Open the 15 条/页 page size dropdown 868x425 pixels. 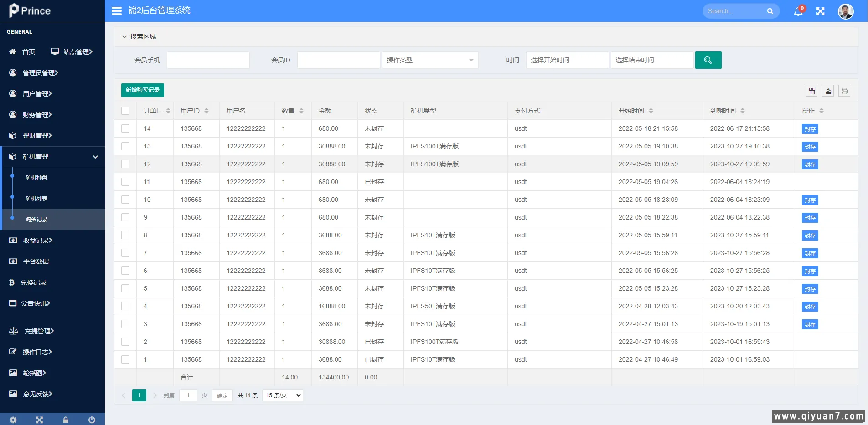coord(283,395)
